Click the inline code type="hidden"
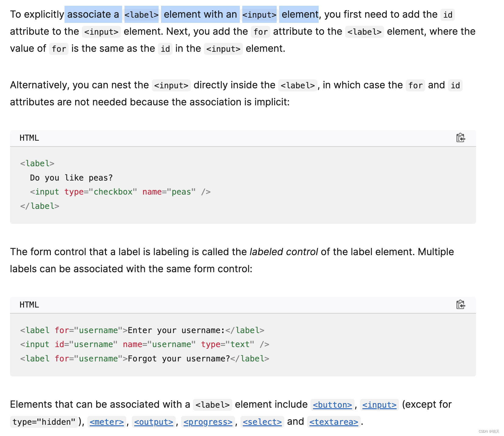This screenshot has height=436, width=504. click(x=44, y=422)
